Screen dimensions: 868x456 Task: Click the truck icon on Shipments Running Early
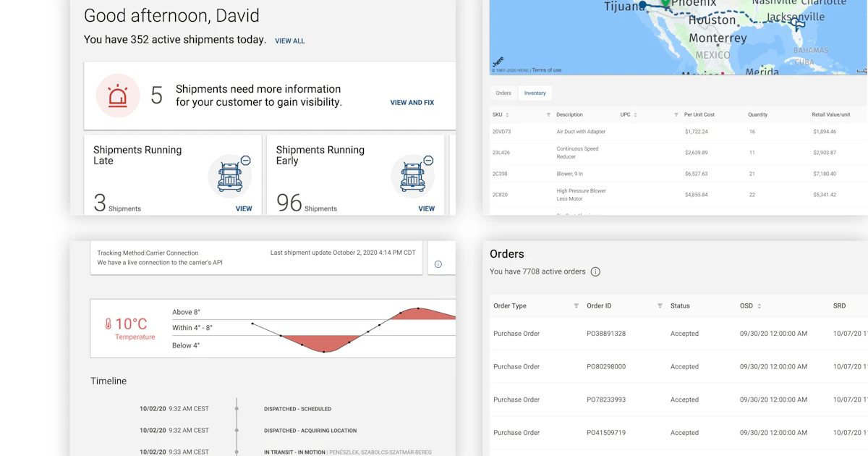(x=413, y=176)
